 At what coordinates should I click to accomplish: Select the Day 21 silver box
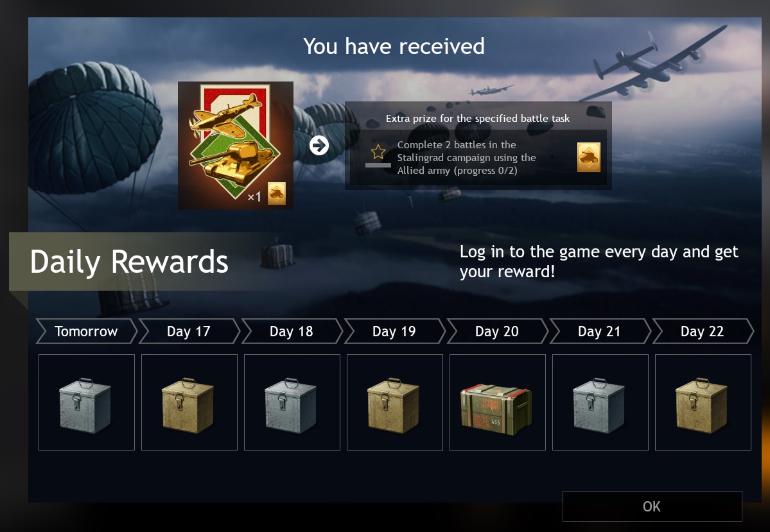600,402
